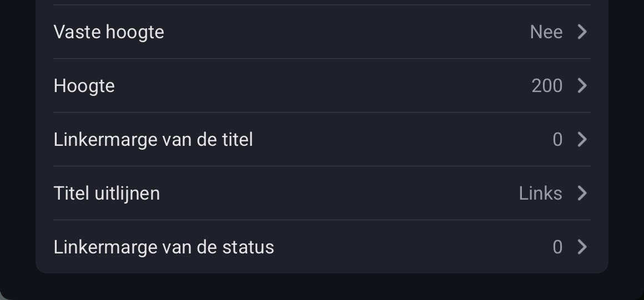Viewport: 644px width, 300px height.
Task: Select the Titel uitlijnen label
Action: click(x=107, y=193)
